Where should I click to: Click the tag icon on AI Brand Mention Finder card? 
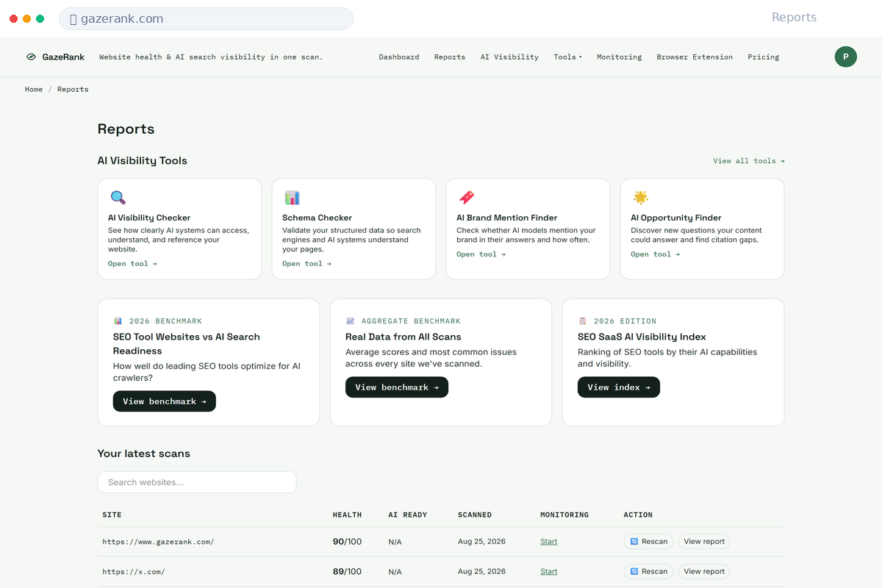coord(466,197)
